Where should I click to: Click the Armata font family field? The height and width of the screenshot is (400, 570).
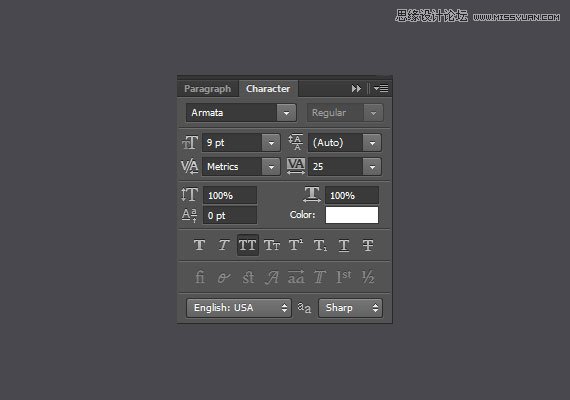point(232,113)
